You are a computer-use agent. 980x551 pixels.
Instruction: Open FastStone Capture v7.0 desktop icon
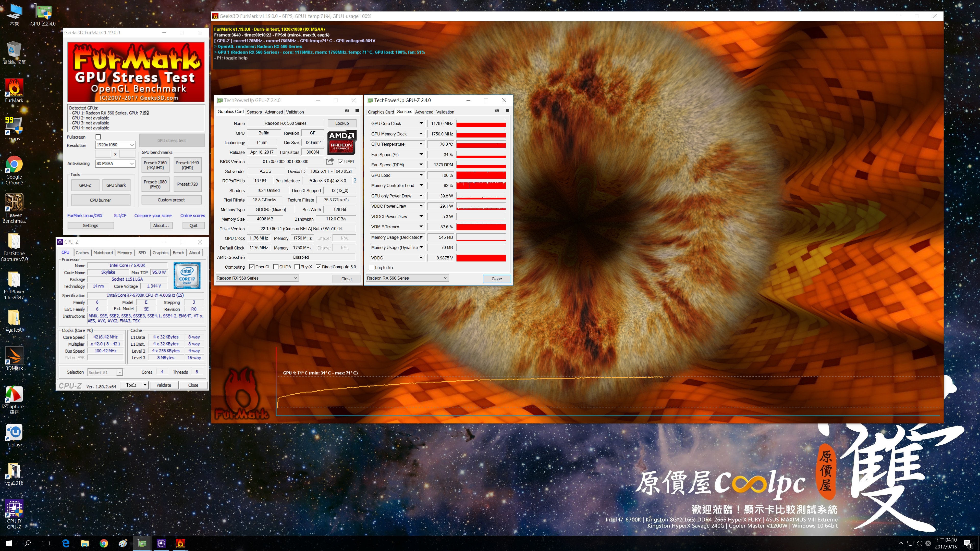pyautogui.click(x=14, y=247)
